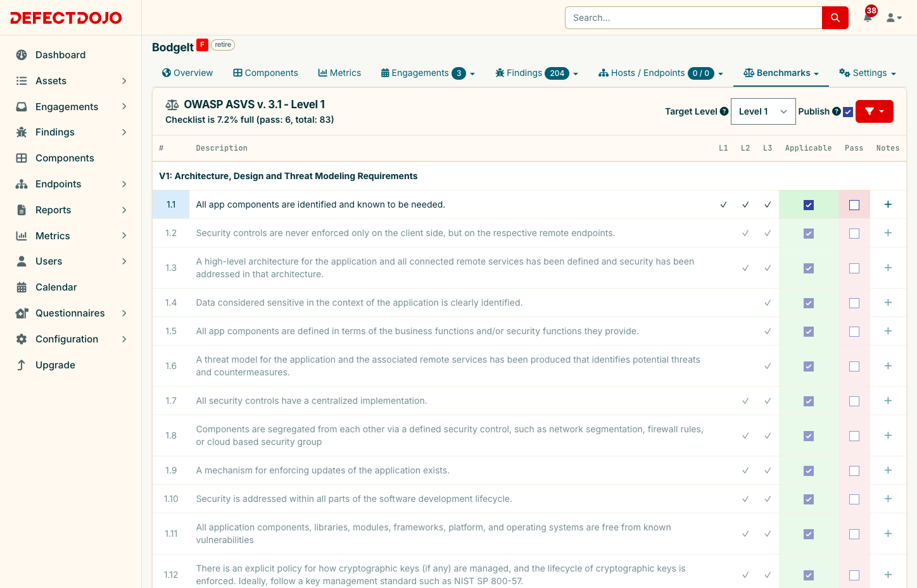
Task: Switch to the Overview tab
Action: [x=187, y=73]
